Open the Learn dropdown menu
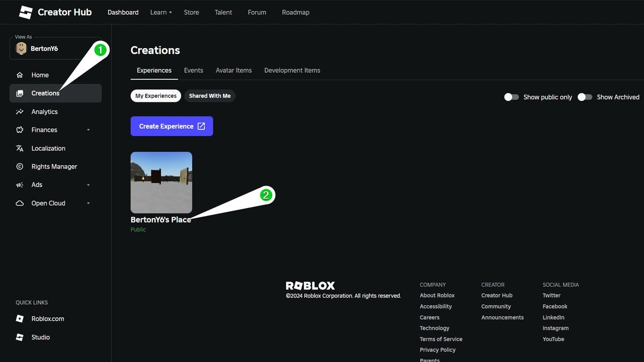The image size is (644, 362). pos(160,12)
